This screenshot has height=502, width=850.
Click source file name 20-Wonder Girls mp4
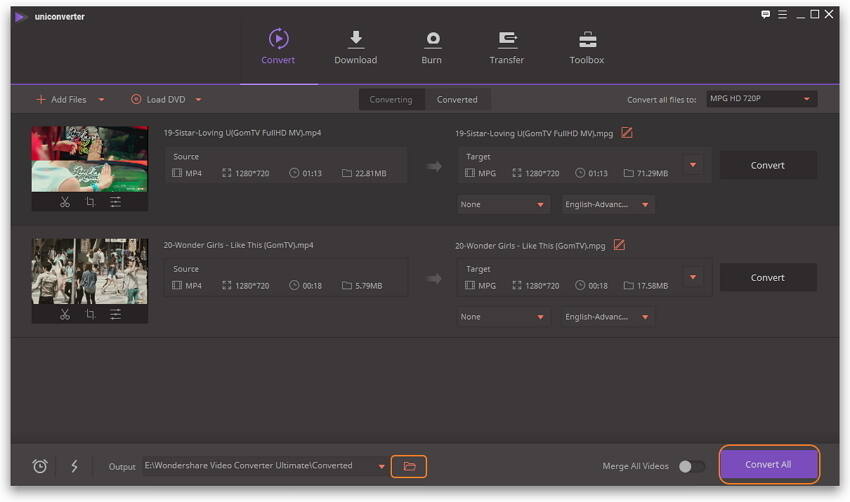click(239, 245)
